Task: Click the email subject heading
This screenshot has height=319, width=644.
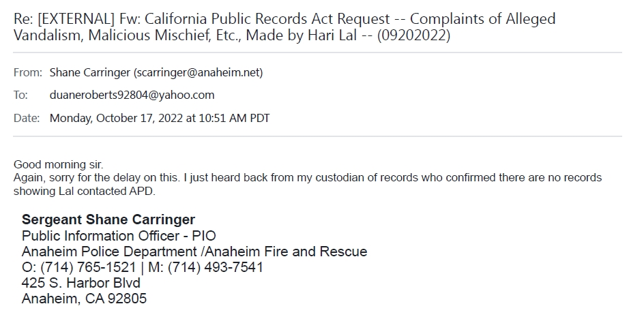Action: coord(284,27)
